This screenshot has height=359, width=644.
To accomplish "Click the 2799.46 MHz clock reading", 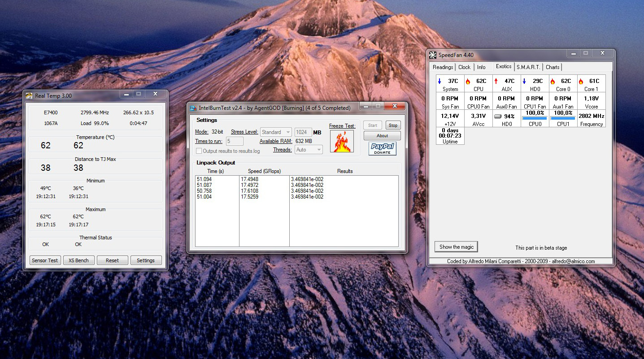I will (95, 112).
